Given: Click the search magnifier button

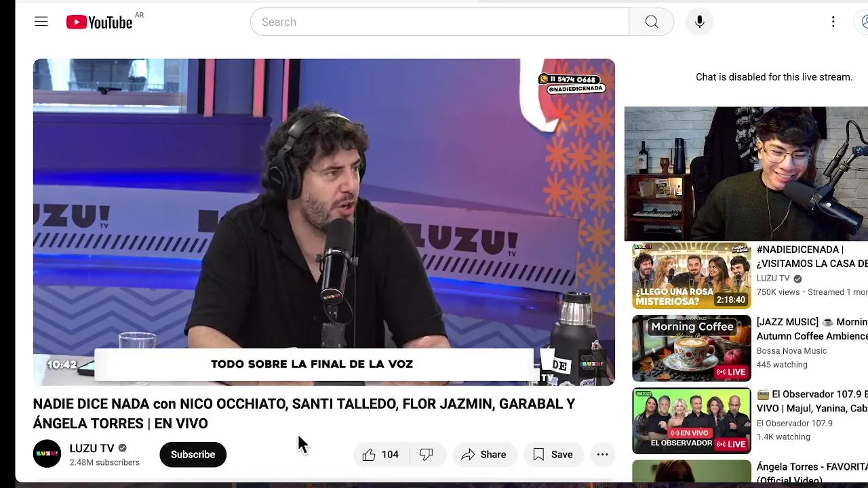Looking at the screenshot, I should 651,22.
